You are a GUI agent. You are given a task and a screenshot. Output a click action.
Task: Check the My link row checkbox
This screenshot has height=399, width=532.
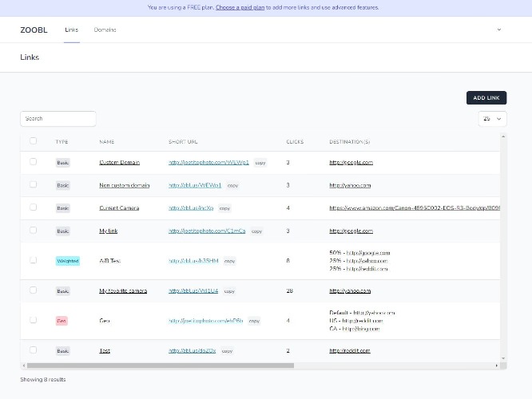click(x=33, y=230)
